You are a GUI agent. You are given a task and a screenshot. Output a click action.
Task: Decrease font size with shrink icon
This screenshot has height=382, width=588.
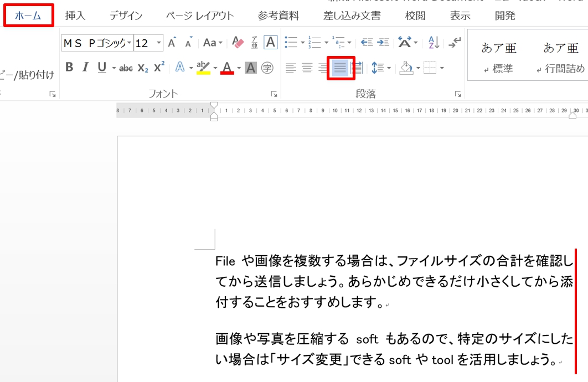click(189, 43)
